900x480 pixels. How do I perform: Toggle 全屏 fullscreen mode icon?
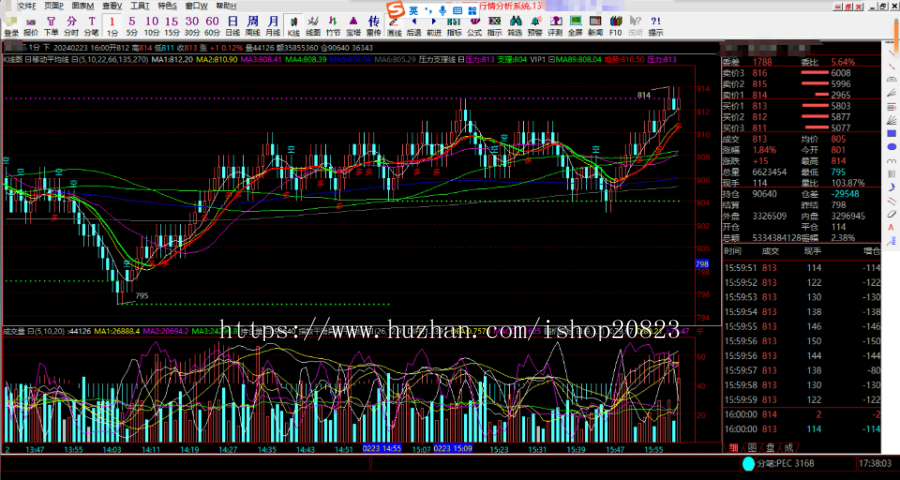click(575, 26)
